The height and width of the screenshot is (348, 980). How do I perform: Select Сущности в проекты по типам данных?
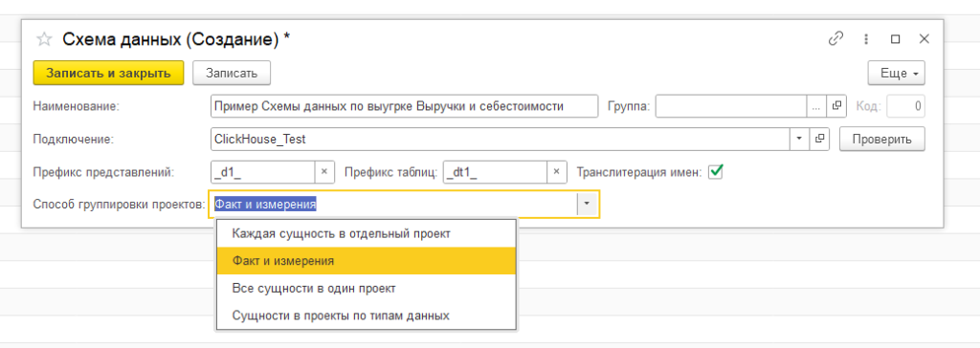coord(366,315)
